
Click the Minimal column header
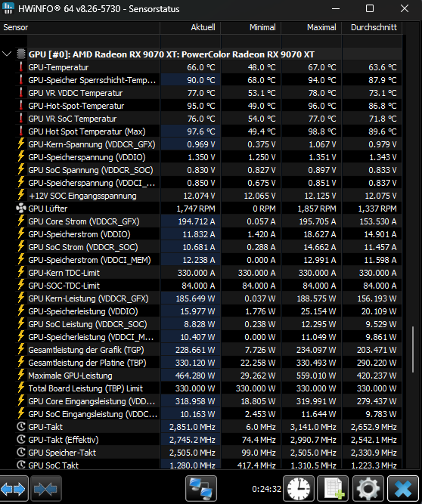pos(250,27)
